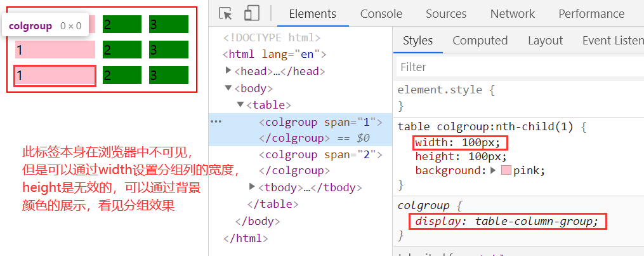
Task: Go to the Network tab
Action: point(512,14)
